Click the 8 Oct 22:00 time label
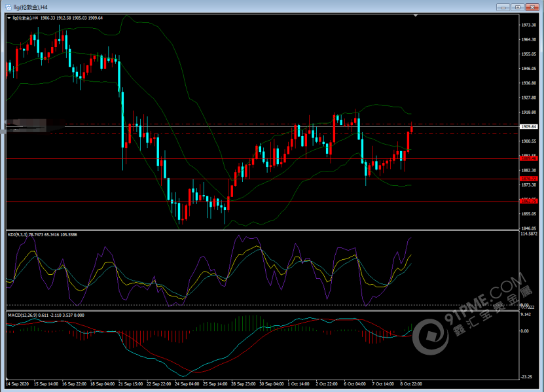 (411, 384)
